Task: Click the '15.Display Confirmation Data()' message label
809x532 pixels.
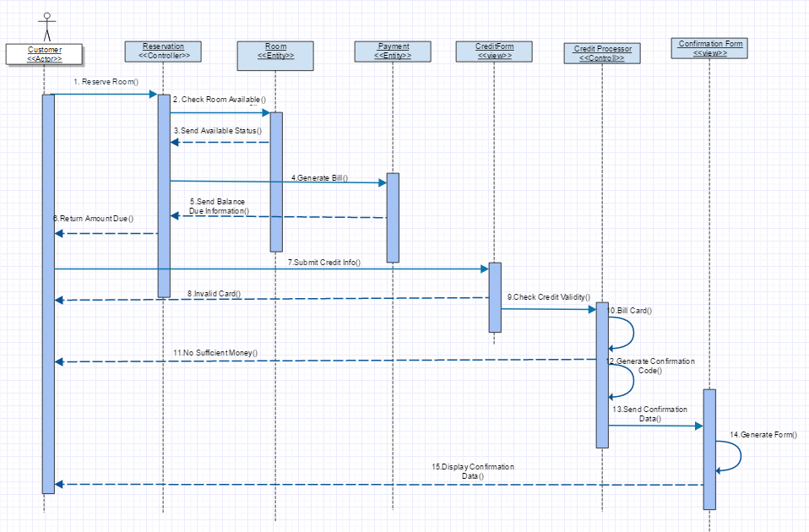Action: pyautogui.click(x=473, y=471)
